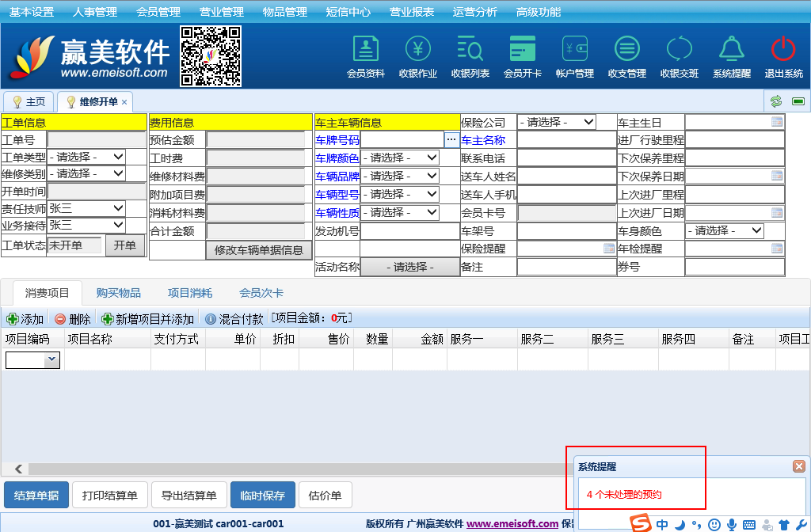Click the www.emeisoft.com footer link
The width and height of the screenshot is (811, 532).
pos(512,523)
